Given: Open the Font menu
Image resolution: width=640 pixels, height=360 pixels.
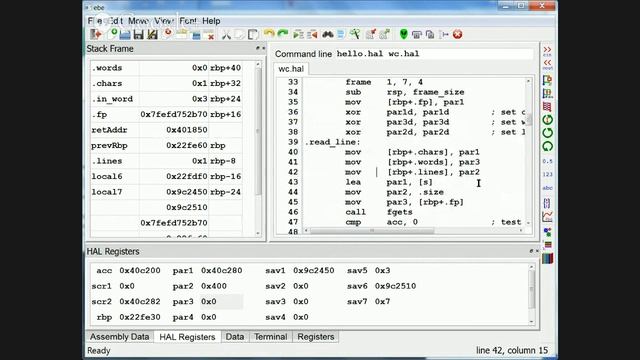Looking at the screenshot, I should coord(188,21).
